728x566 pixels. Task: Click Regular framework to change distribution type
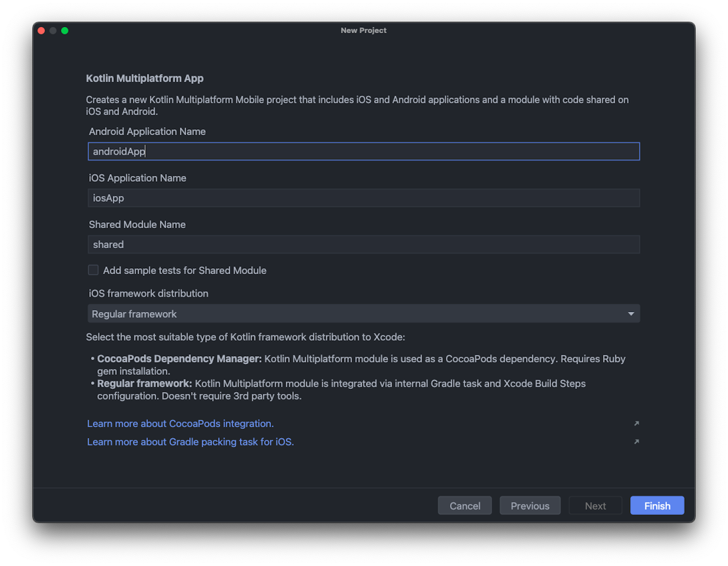(x=134, y=313)
